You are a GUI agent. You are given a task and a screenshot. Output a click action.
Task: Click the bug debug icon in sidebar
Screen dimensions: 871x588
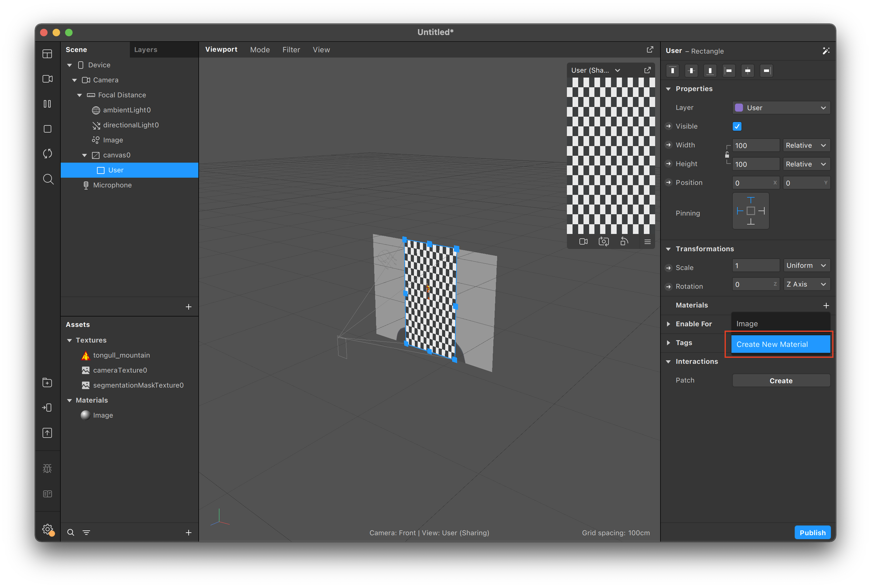(48, 469)
